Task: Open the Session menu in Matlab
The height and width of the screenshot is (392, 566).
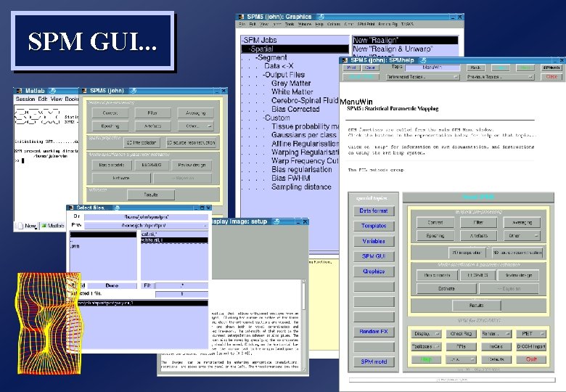Action: [25, 99]
